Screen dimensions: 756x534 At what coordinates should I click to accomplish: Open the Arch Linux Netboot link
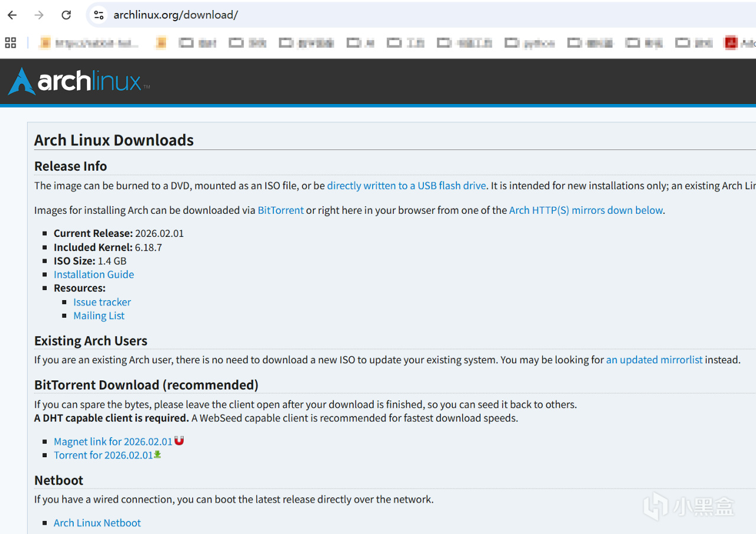(x=97, y=523)
